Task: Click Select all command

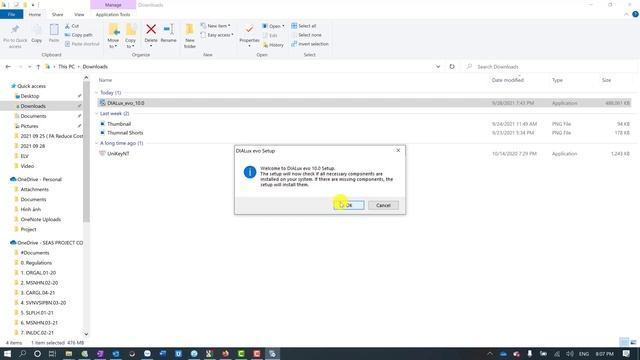Action: click(x=304, y=26)
